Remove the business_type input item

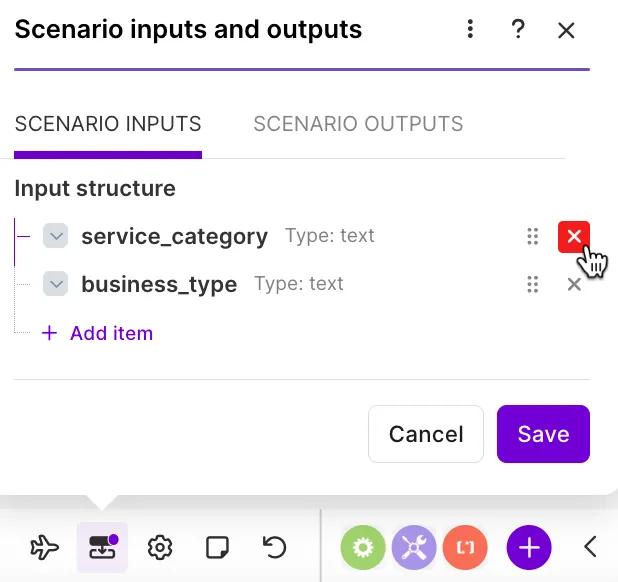[574, 284]
